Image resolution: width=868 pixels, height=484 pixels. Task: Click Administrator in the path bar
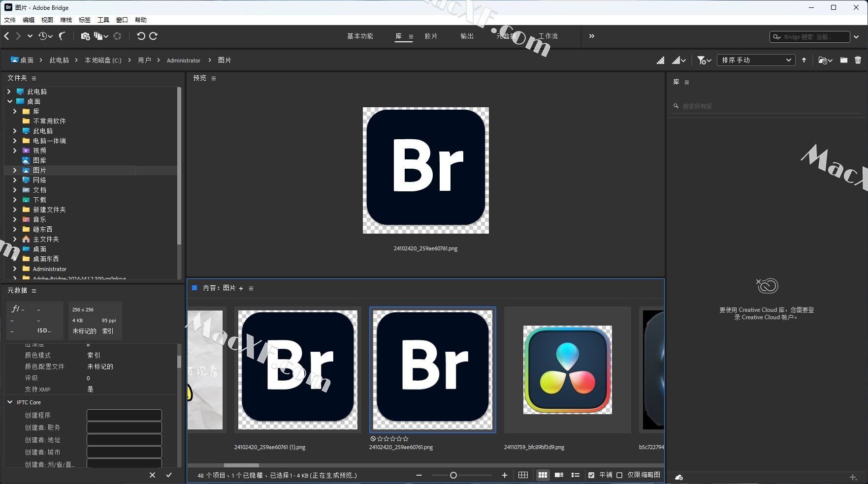[184, 60]
